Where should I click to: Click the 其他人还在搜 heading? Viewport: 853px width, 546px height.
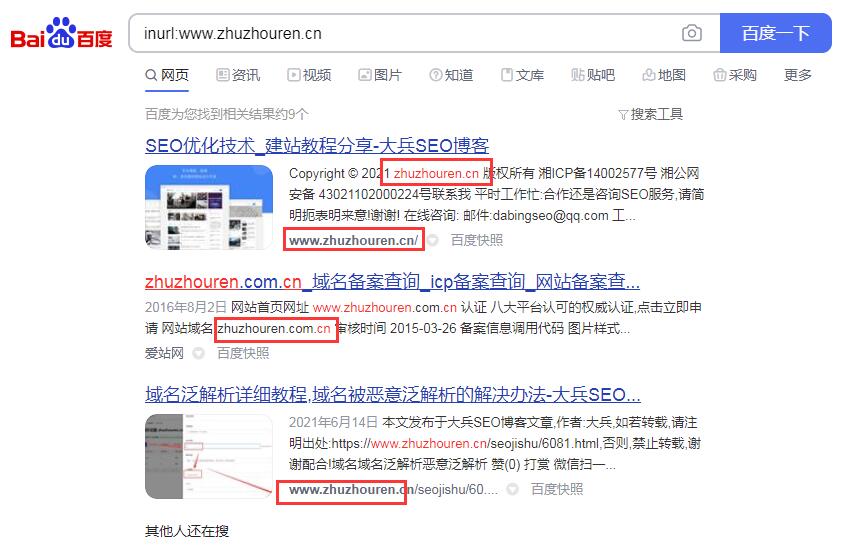[x=187, y=531]
